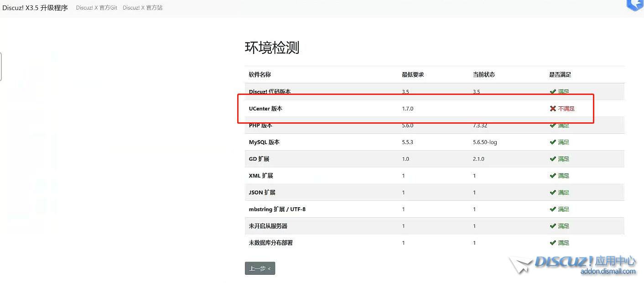Click the XML 扩展 row label
The height and width of the screenshot is (283, 644).
tap(261, 176)
